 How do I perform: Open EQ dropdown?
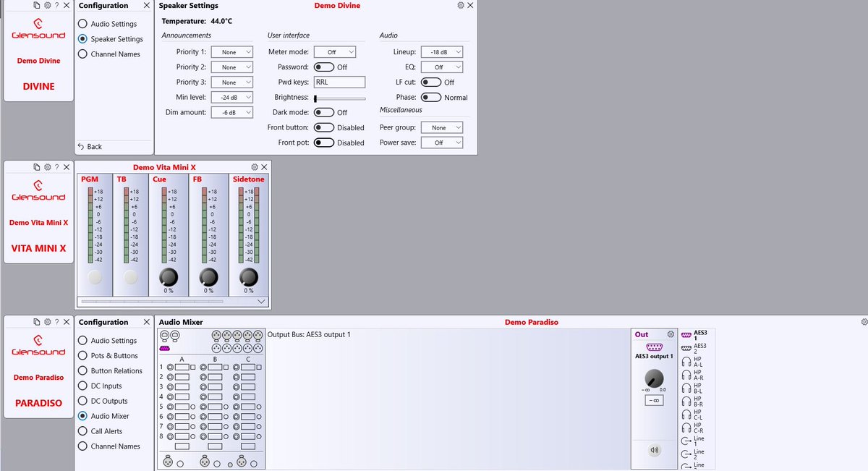click(x=442, y=67)
